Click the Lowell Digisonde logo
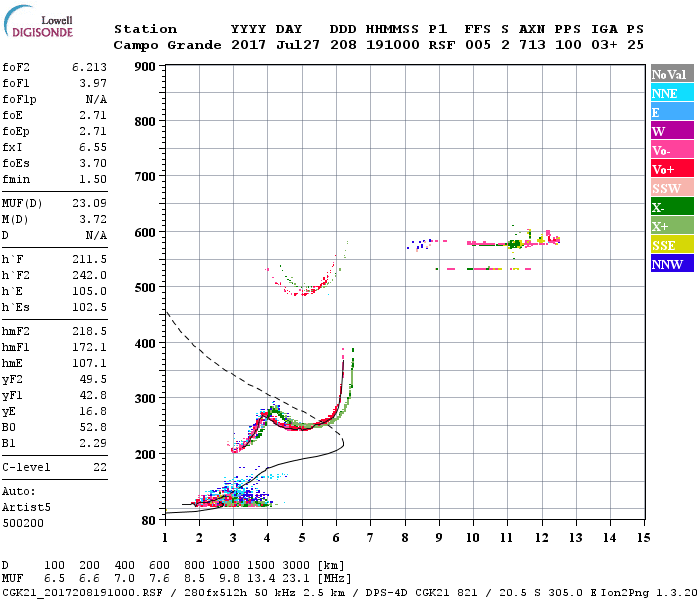The width and height of the screenshot is (700, 600). (x=38, y=22)
